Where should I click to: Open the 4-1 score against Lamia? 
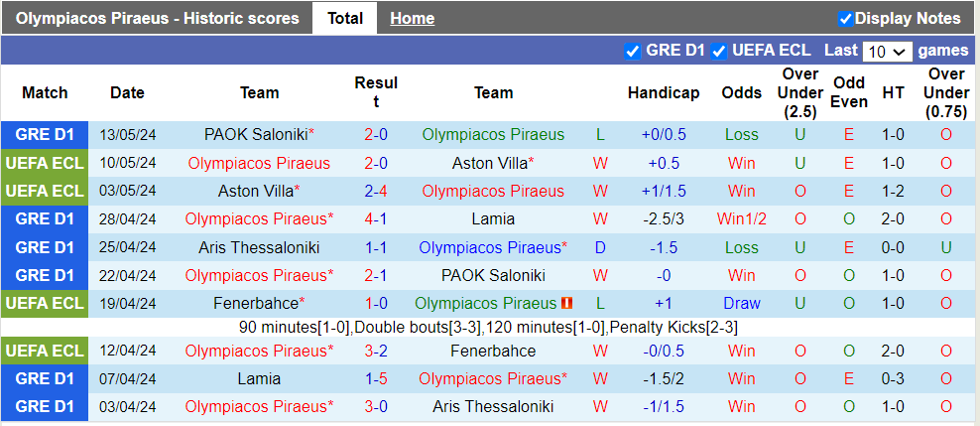pos(376,218)
